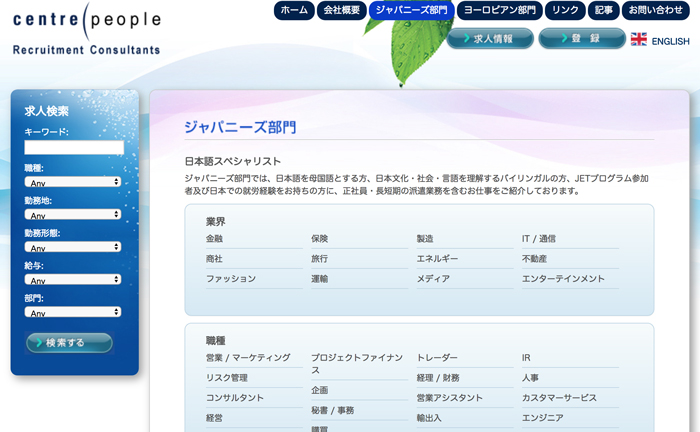Screen dimensions: 700x432
Task: Select the ジャパニーズ部門 menu tab
Action: point(411,10)
